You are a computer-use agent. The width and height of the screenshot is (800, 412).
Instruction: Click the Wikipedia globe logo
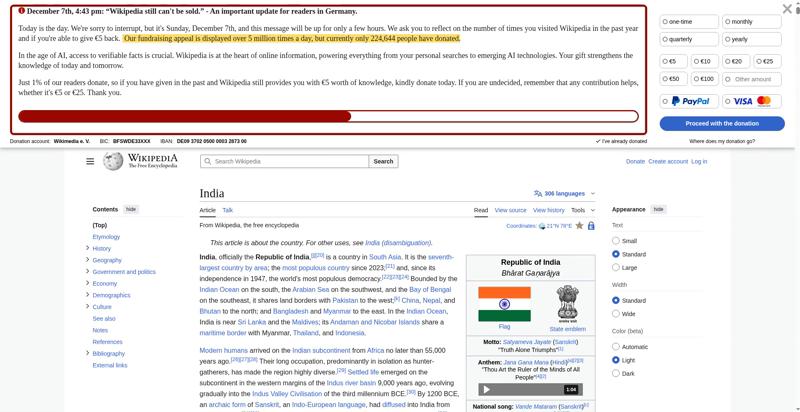[x=113, y=161]
